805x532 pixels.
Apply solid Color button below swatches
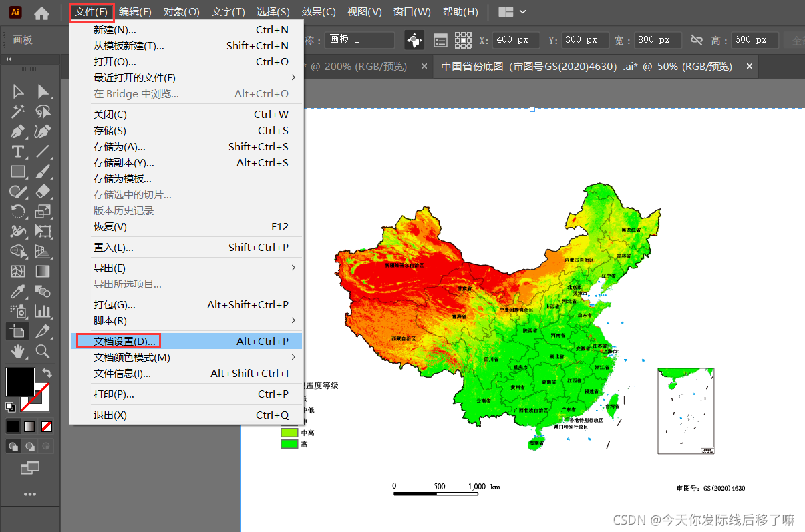click(13, 426)
